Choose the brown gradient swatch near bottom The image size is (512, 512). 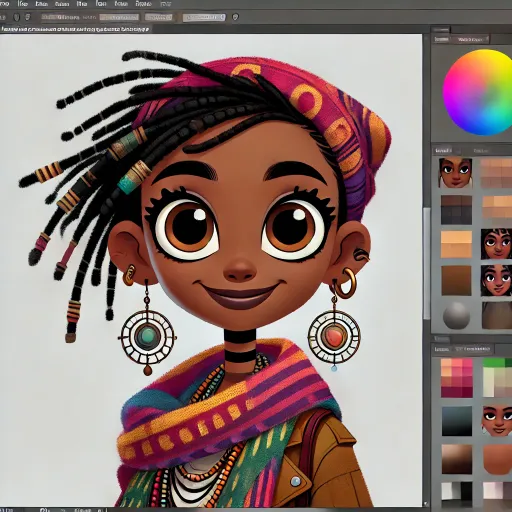click(x=457, y=459)
